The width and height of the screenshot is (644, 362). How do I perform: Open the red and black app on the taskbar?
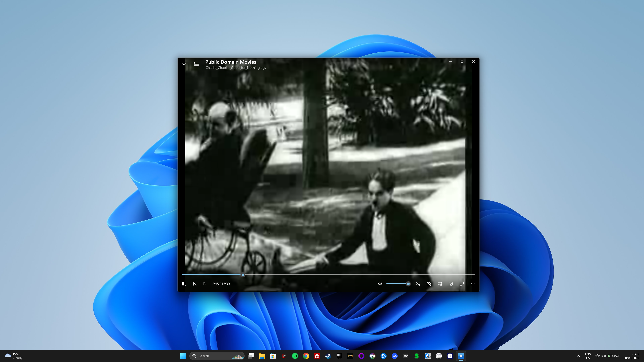point(284,356)
